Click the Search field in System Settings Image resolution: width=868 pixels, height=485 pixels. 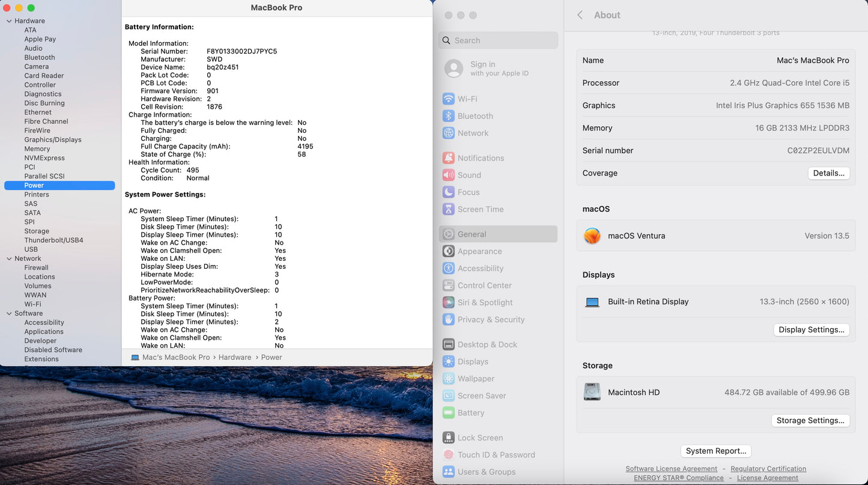(x=499, y=40)
